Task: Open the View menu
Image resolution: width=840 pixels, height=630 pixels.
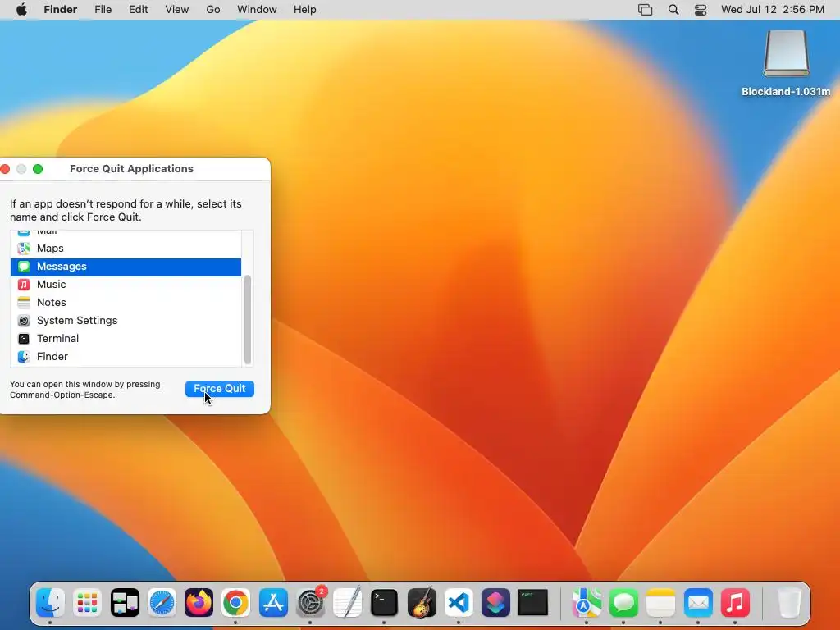Action: tap(177, 10)
